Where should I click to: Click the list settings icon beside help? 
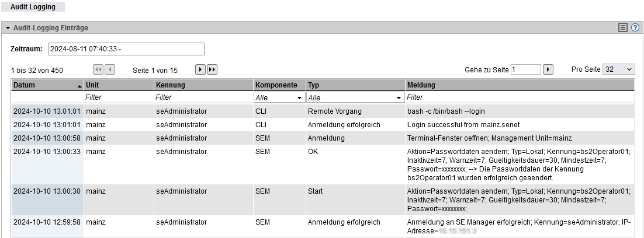[624, 27]
